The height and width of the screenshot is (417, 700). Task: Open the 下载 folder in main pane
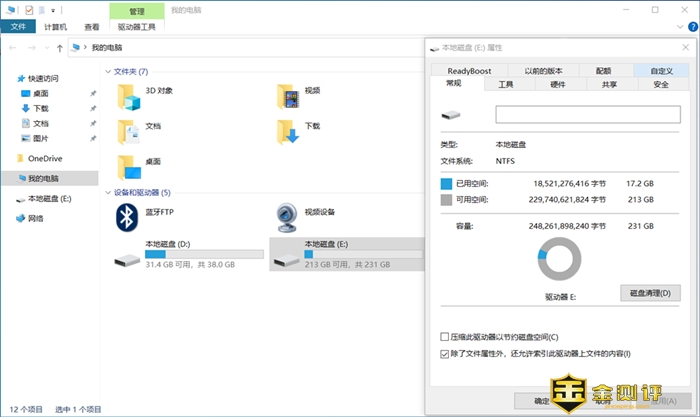pyautogui.click(x=288, y=130)
